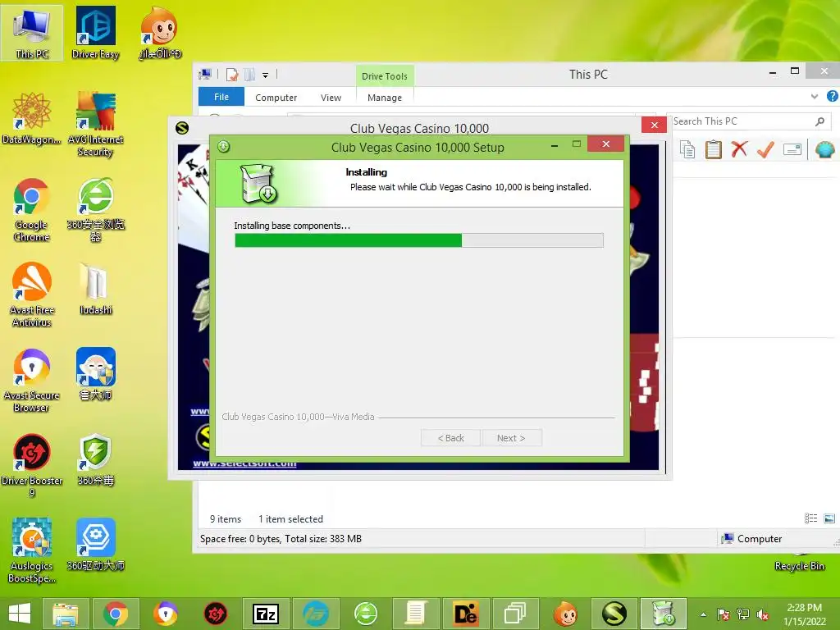Launch the Driver Booster 9 shortcut
This screenshot has height=630, width=840.
32,465
